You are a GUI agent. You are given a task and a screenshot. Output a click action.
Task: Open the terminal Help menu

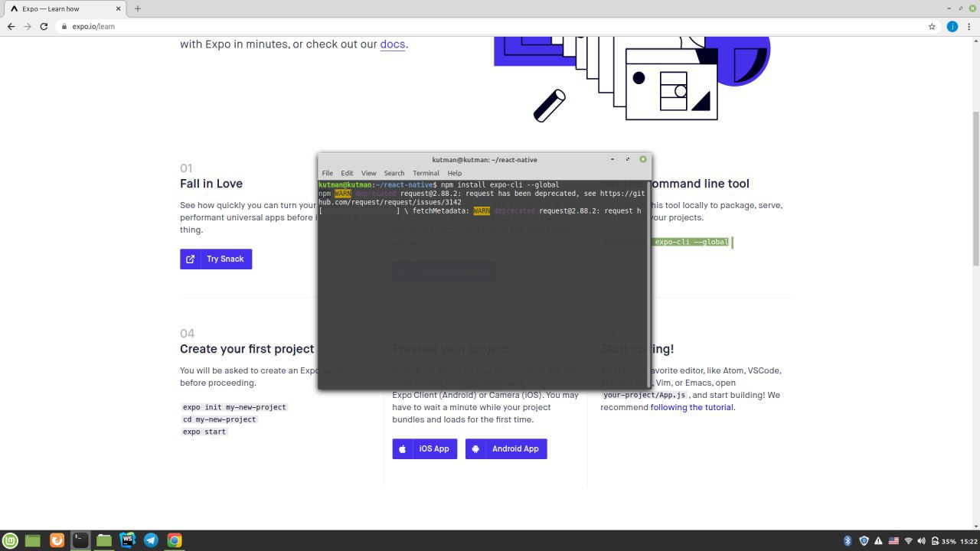pyautogui.click(x=454, y=173)
